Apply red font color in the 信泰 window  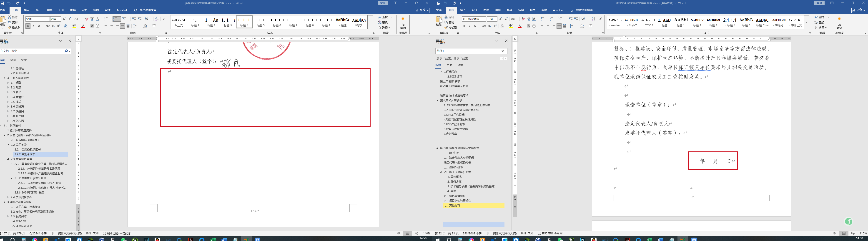coord(83,26)
